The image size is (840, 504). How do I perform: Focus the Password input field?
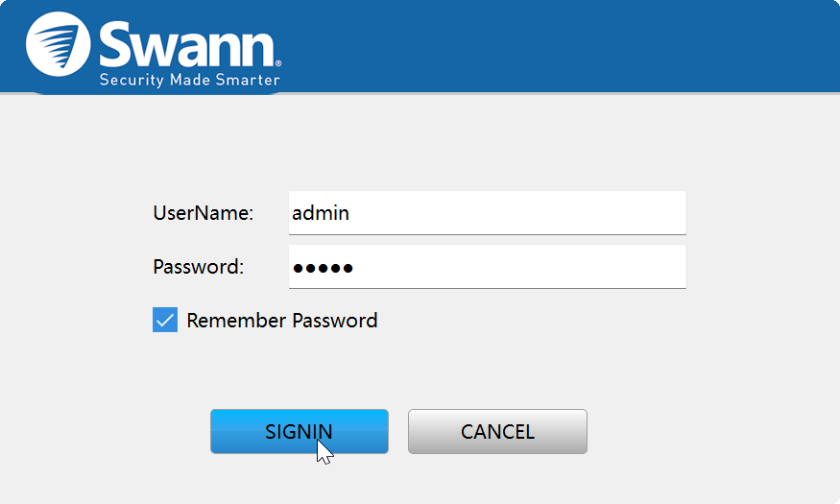pyautogui.click(x=487, y=266)
